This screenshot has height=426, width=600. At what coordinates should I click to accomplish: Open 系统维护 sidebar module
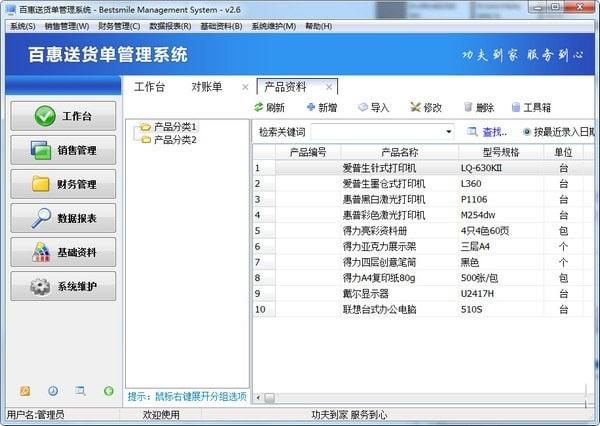point(63,286)
